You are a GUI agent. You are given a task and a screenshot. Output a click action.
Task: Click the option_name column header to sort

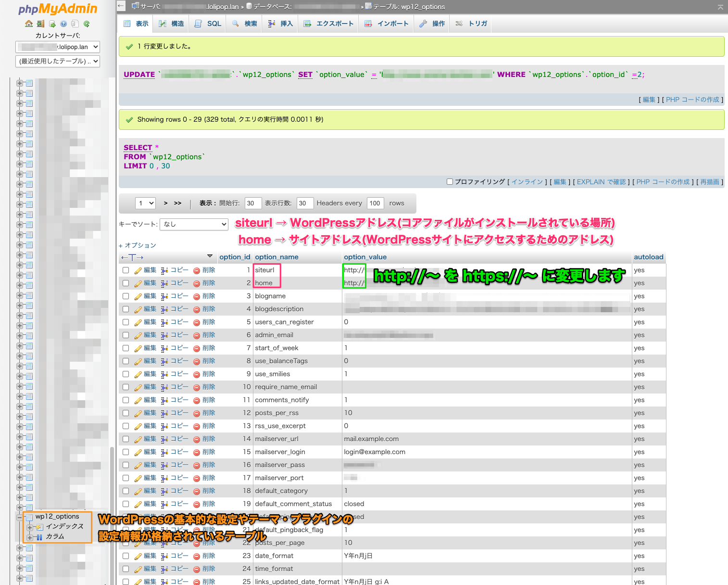(276, 257)
